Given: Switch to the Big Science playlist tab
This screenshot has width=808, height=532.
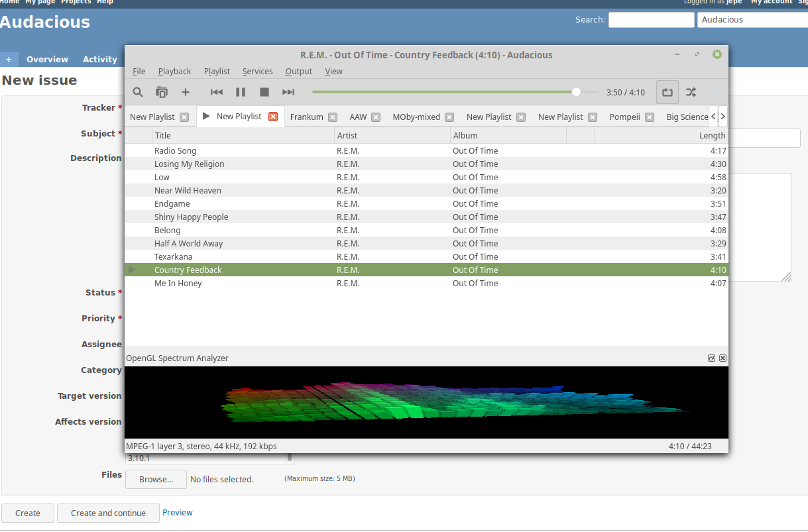Looking at the screenshot, I should point(687,117).
